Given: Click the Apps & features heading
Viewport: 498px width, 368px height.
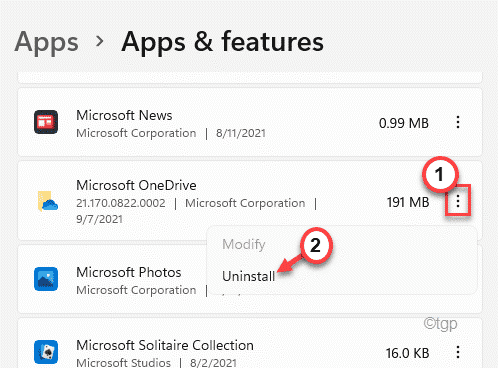Looking at the screenshot, I should (222, 42).
